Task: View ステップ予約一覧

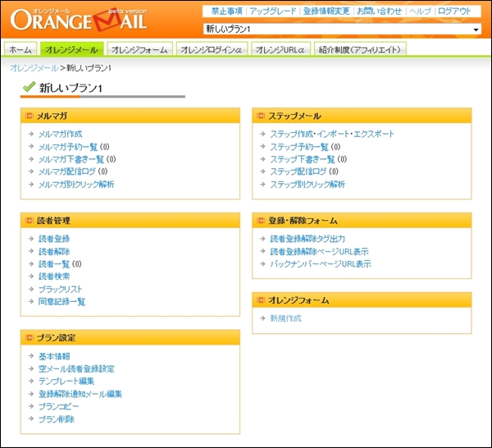Action: pyautogui.click(x=299, y=147)
